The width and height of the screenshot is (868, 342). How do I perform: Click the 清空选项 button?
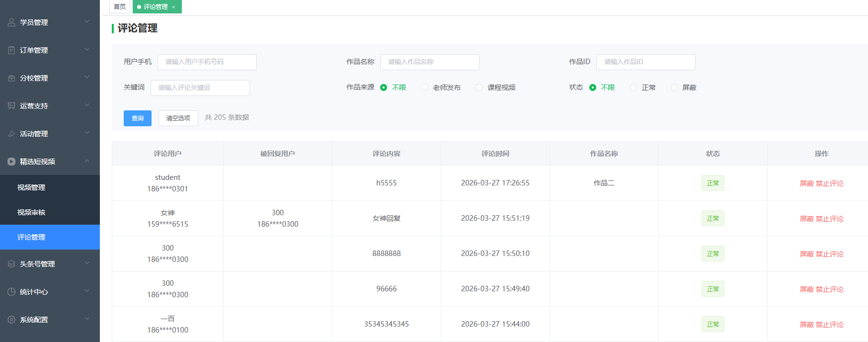[x=178, y=118]
